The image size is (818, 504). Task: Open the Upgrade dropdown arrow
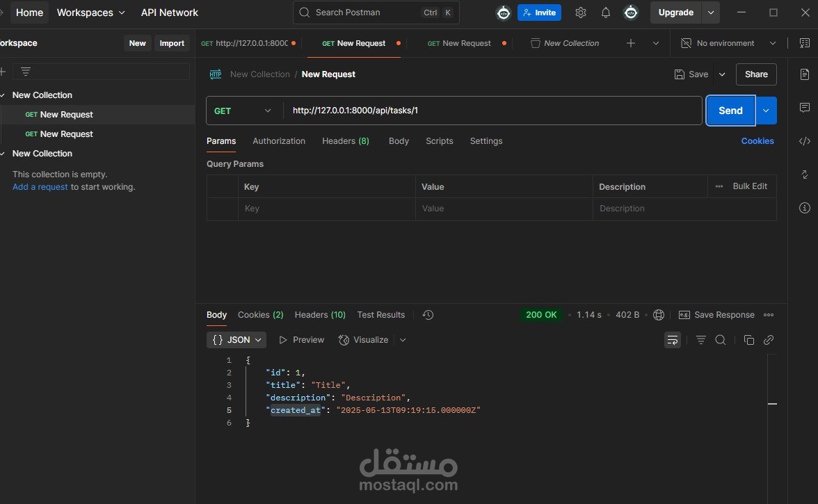click(711, 13)
